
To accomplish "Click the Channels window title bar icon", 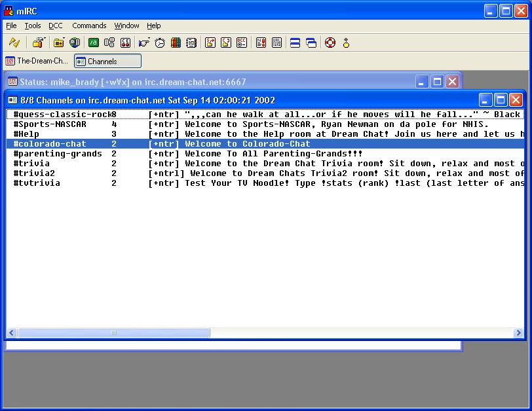I will (x=12, y=100).
